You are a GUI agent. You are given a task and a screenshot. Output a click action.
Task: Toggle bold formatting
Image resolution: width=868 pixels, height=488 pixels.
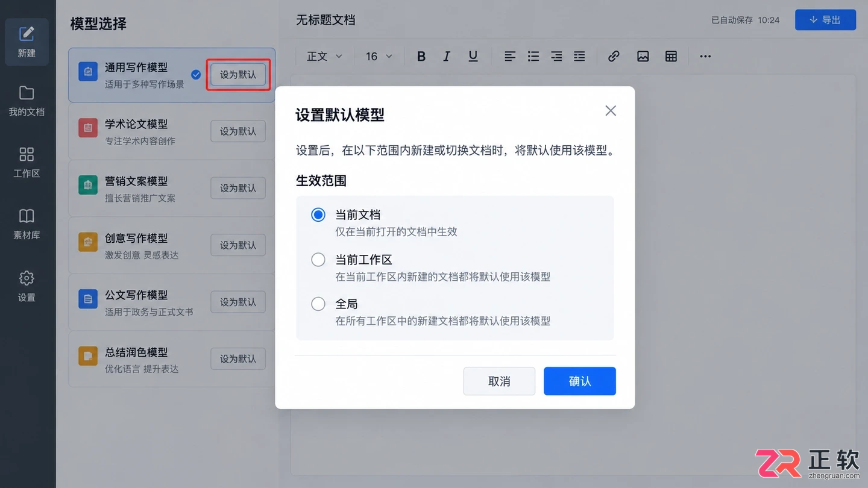tap(421, 56)
